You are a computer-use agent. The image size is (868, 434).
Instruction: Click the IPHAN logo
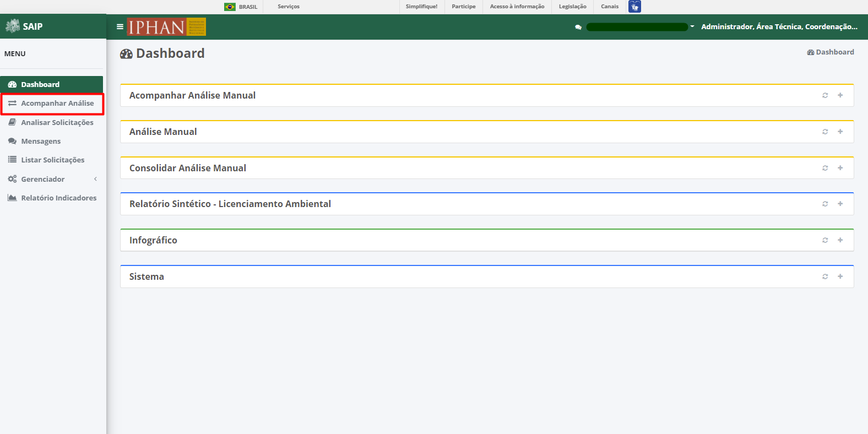pos(166,26)
